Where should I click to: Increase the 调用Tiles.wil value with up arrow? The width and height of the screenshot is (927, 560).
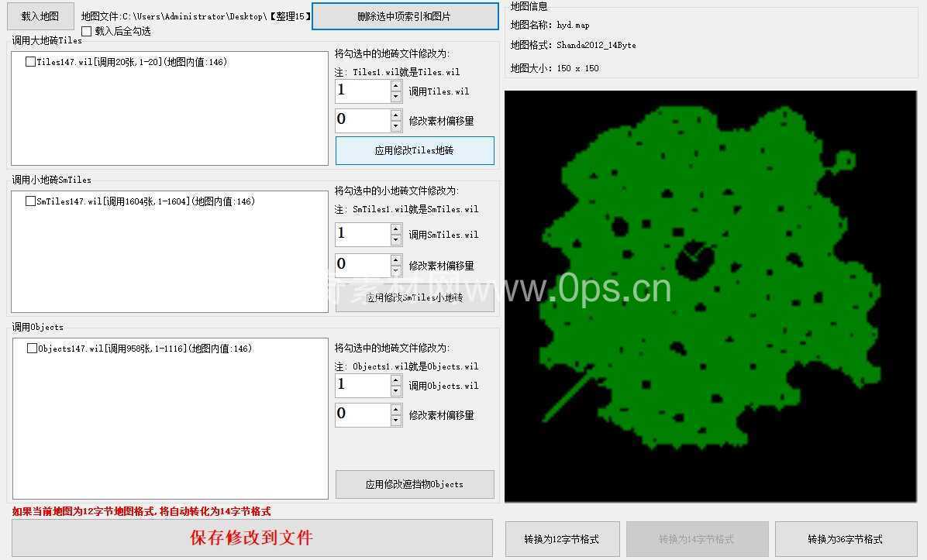point(396,86)
